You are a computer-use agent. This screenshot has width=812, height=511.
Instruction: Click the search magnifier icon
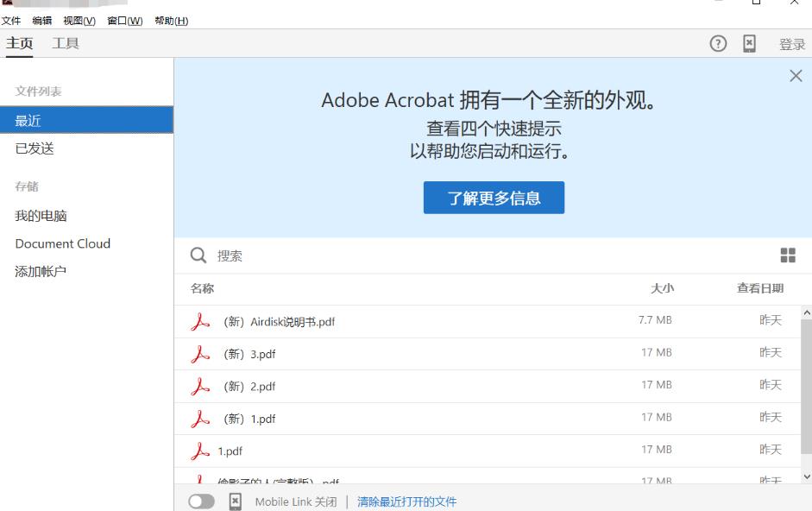198,255
